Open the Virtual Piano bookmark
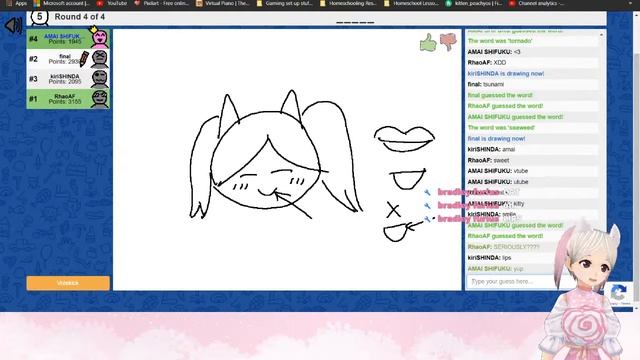 [223, 3]
